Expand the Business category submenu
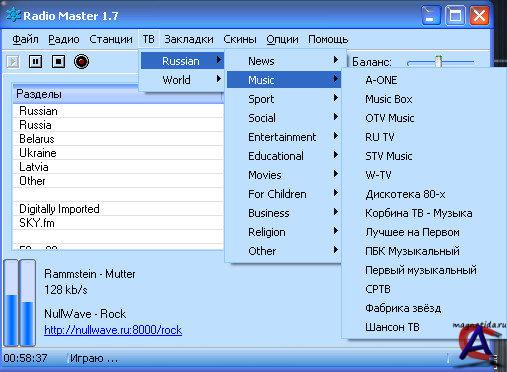Viewport: 507px width, 372px height. click(284, 213)
